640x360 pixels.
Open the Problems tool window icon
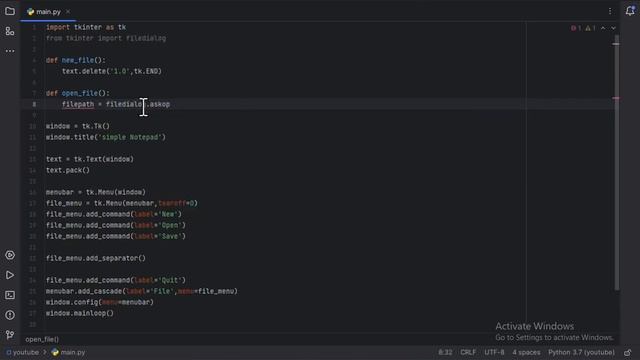pyautogui.click(x=10, y=315)
